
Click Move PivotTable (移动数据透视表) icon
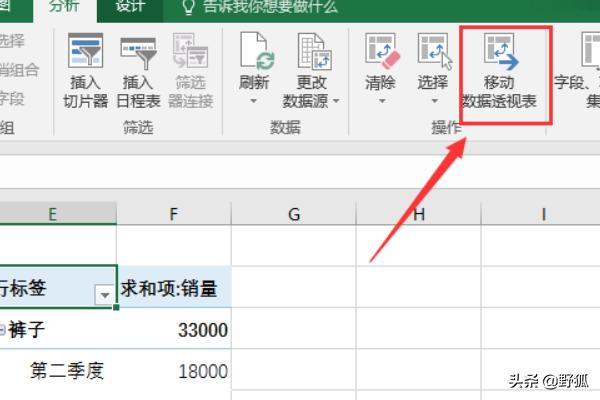501,52
